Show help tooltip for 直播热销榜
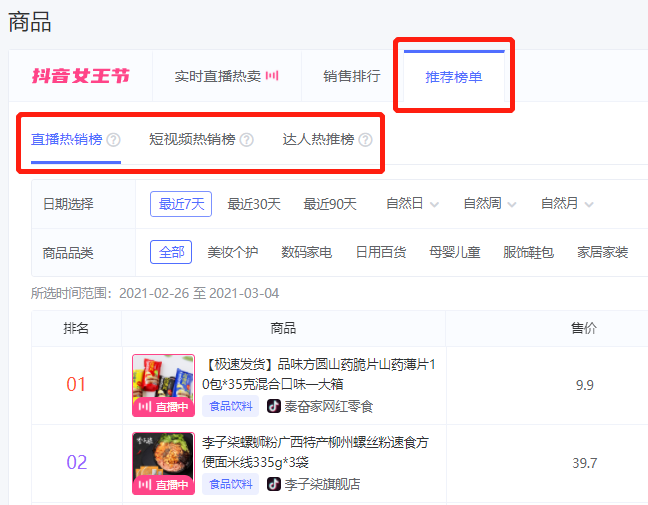This screenshot has height=505, width=648. (113, 140)
